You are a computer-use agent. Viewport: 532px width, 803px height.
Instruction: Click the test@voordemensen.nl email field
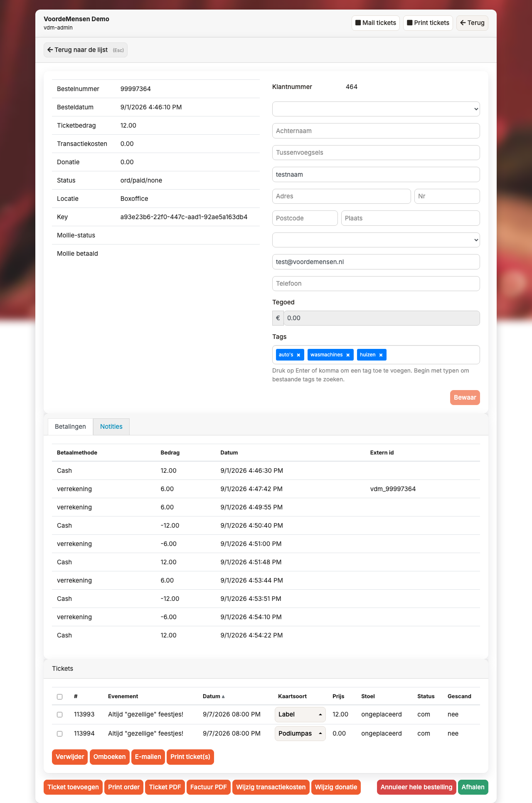click(x=376, y=262)
